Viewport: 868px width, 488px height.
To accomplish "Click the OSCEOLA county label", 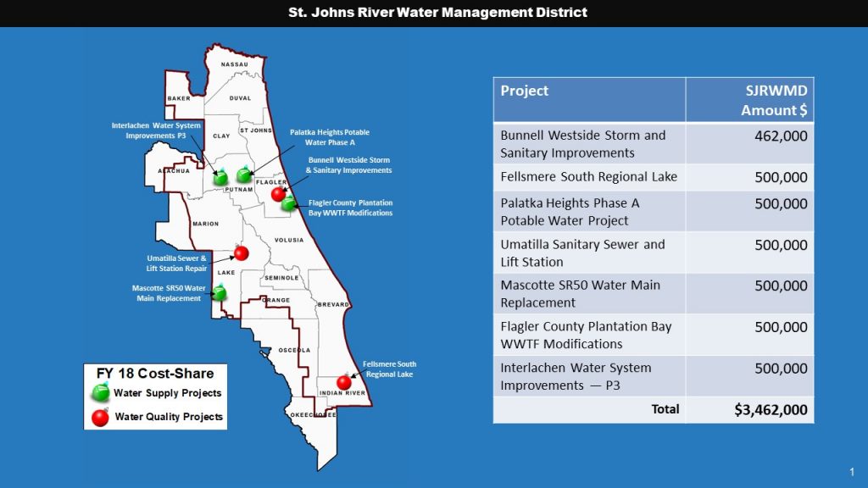I will [294, 350].
